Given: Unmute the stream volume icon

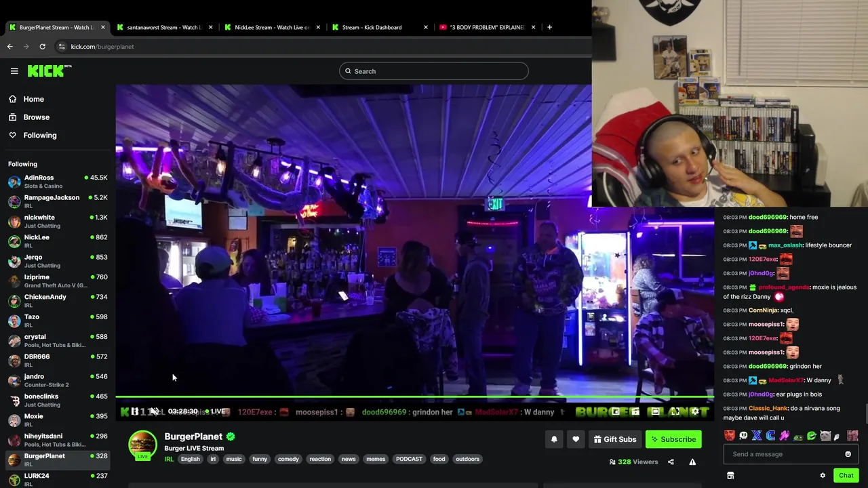Looking at the screenshot, I should click(x=155, y=411).
